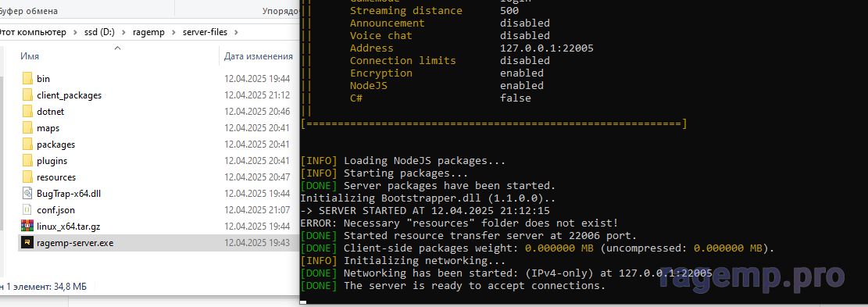Expand the chevron after ssd (D:)
Viewport: 868px width, 307px height.
point(124,32)
